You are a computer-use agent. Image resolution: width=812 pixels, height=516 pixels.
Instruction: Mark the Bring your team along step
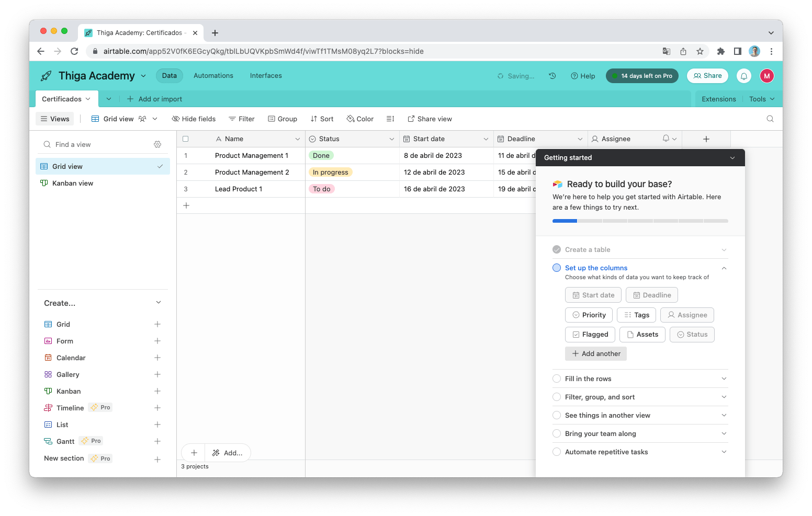[556, 433]
